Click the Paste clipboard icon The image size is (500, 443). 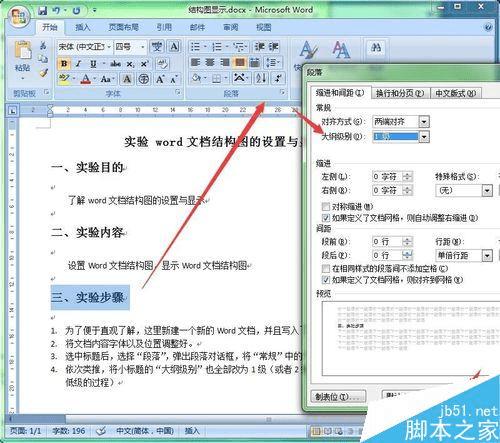click(x=23, y=51)
